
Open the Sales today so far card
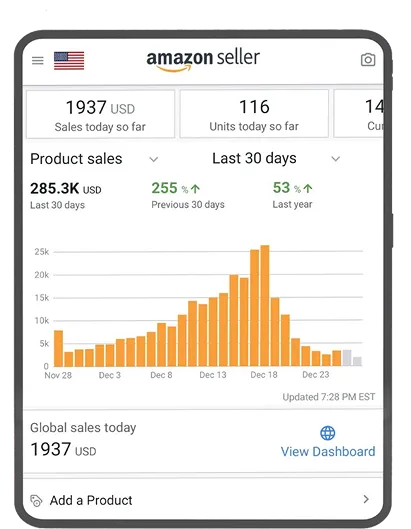point(101,114)
